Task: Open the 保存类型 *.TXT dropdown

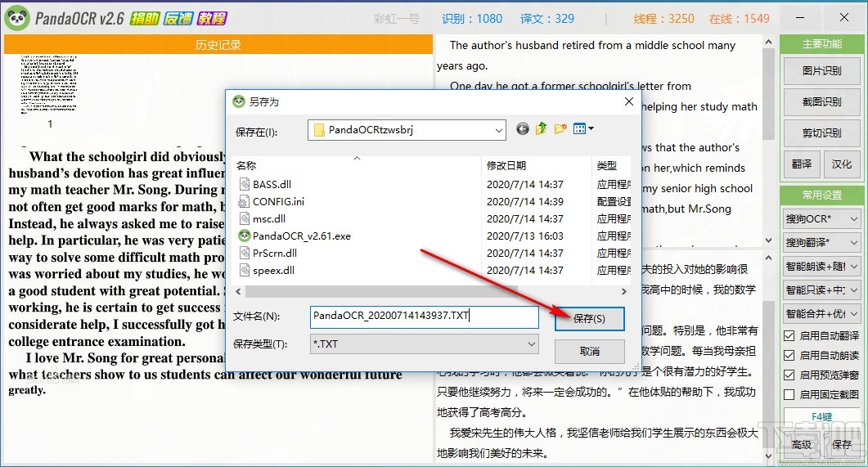Action: (x=424, y=344)
